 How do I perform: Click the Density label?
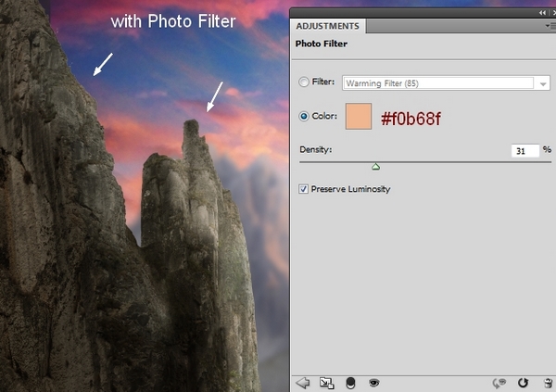(315, 149)
